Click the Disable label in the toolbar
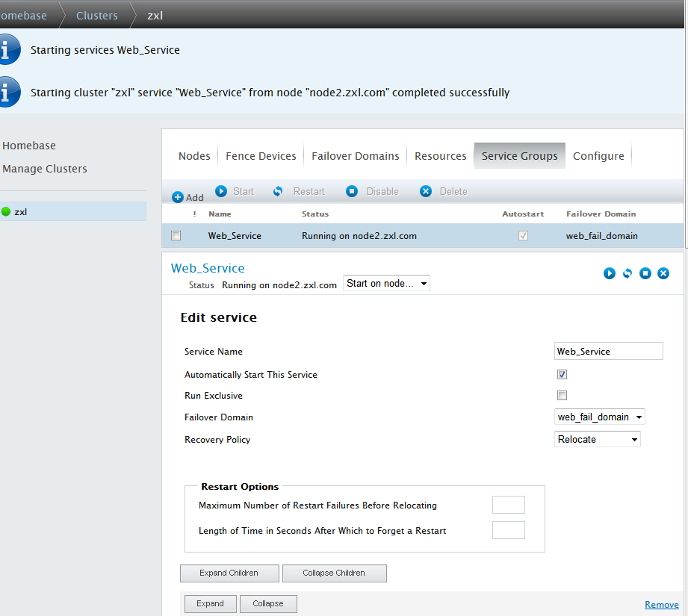 point(382,192)
